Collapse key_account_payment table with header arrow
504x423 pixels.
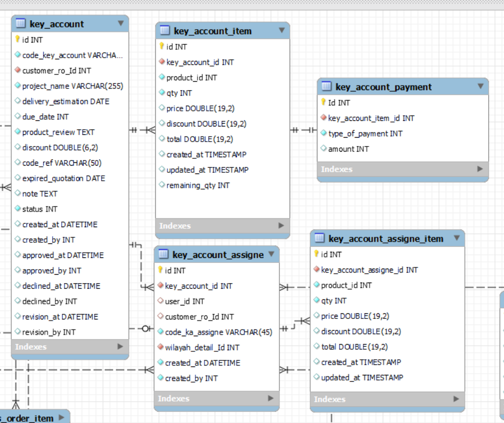(480, 86)
